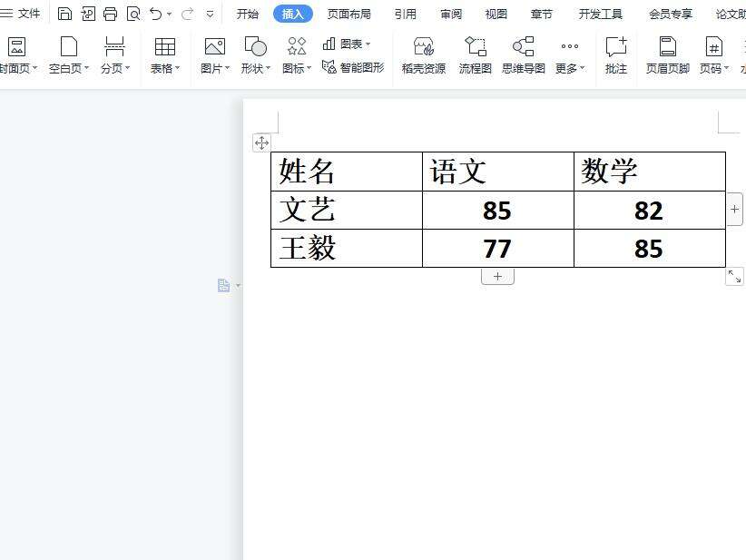Switch to the 引用 tab
Image resolution: width=746 pixels, height=560 pixels.
pyautogui.click(x=405, y=15)
